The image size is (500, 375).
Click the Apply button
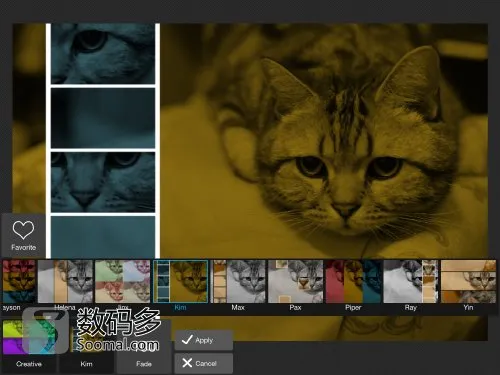point(204,340)
